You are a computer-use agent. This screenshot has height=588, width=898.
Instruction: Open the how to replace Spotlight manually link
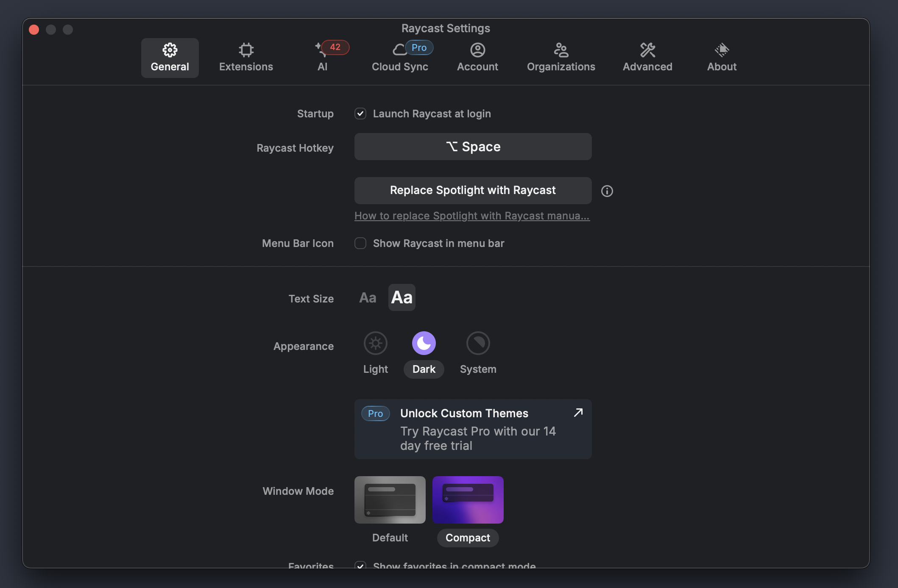pyautogui.click(x=472, y=216)
